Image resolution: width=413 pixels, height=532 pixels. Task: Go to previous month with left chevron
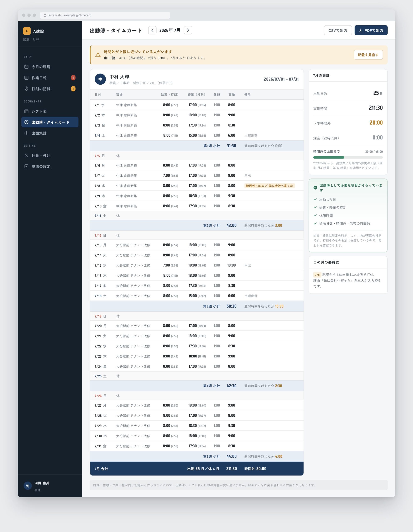click(x=152, y=30)
